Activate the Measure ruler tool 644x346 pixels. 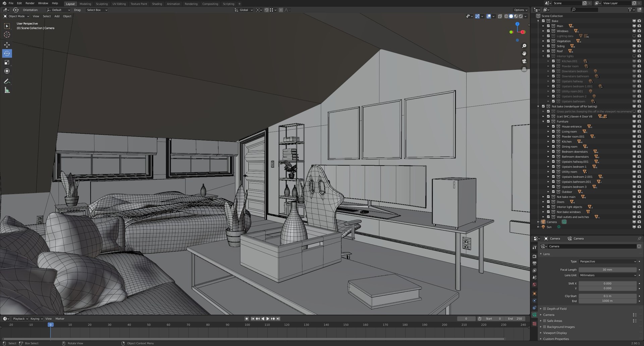point(7,90)
